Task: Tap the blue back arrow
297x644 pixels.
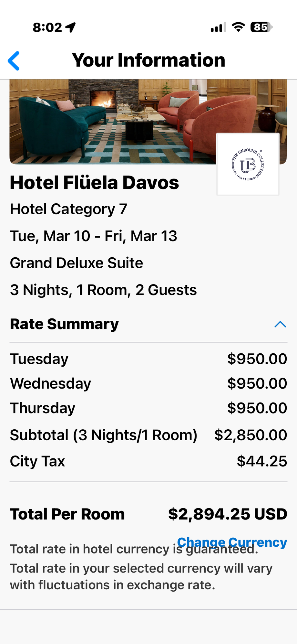Action: [x=14, y=61]
